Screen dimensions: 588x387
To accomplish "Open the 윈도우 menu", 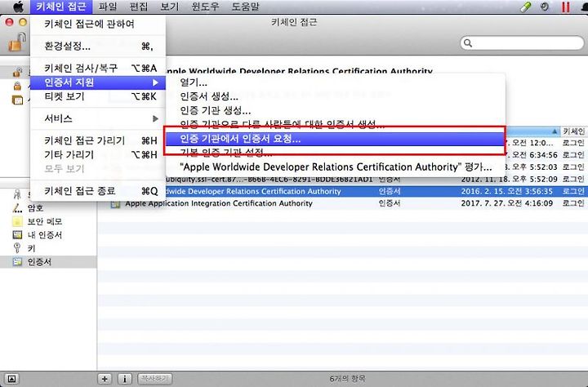I will tap(205, 7).
